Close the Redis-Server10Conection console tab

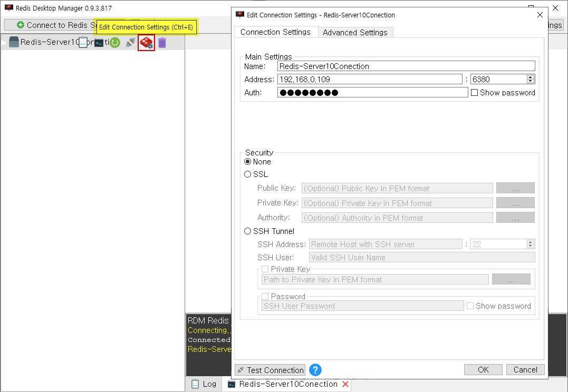345,384
